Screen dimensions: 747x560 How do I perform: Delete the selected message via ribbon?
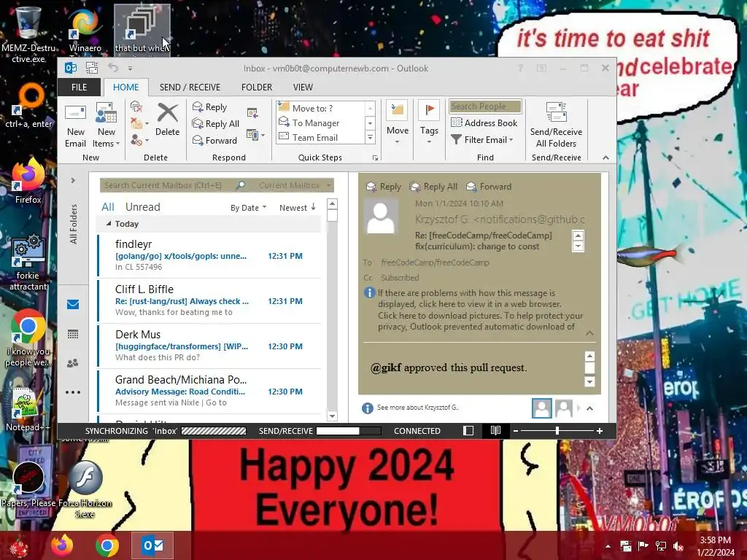coord(167,120)
